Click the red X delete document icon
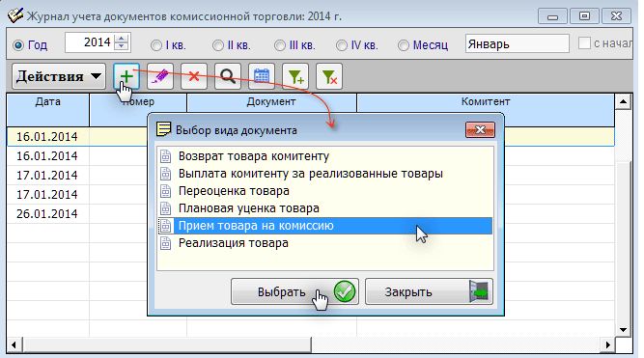Image resolution: width=644 pixels, height=358 pixels. (194, 76)
